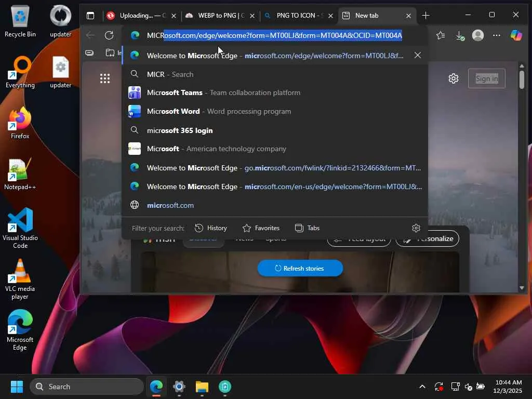The height and width of the screenshot is (399, 532).
Task: Open the Copilot icon in Edge
Action: coord(516,35)
